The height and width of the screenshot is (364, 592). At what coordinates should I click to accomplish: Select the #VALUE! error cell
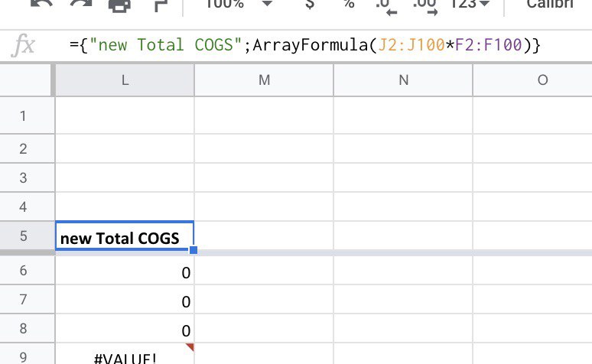coord(125,357)
